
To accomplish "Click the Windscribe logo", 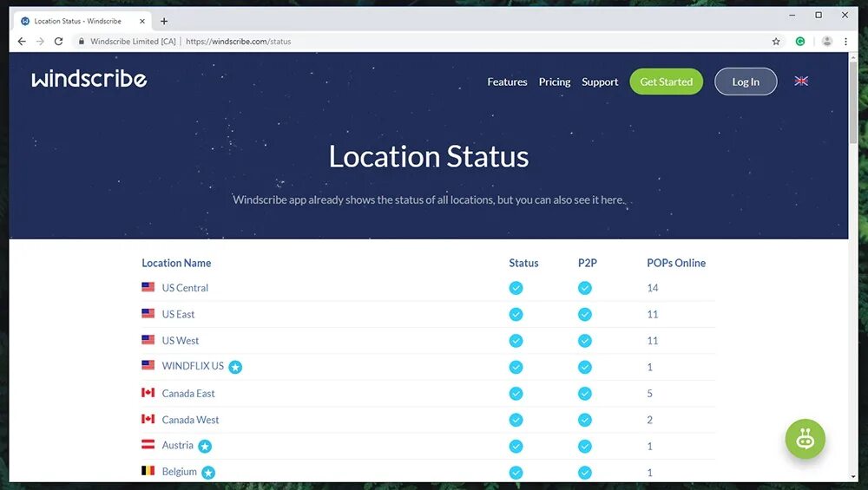I will 89,79.
